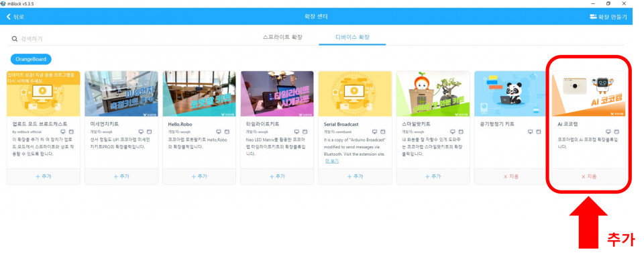Click desktop icon on Serial Broadcast card
This screenshot has height=257, width=644.
(x=374, y=132)
